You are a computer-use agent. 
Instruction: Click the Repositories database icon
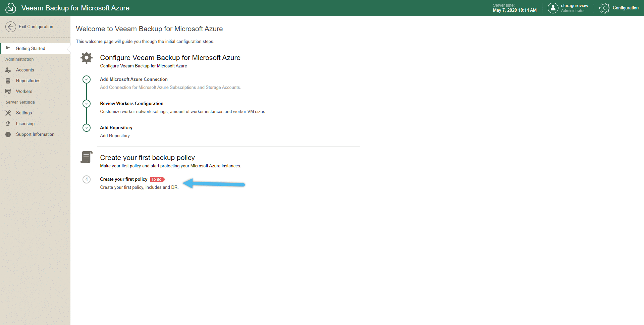(x=8, y=80)
